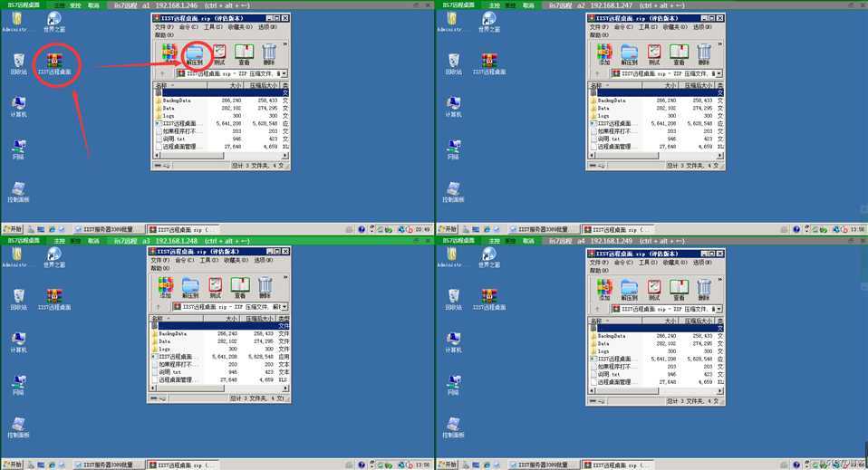
Task: Select the 网络 desktop icon in pane a3
Action: 18,385
